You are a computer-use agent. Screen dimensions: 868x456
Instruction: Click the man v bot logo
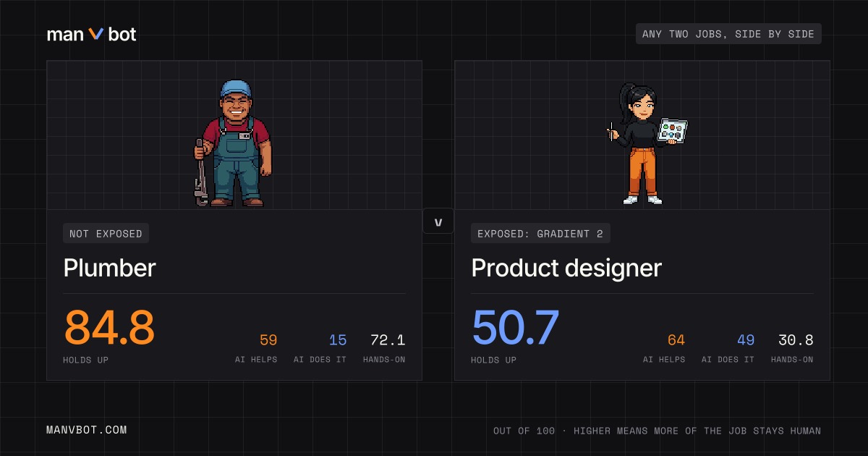(91, 34)
